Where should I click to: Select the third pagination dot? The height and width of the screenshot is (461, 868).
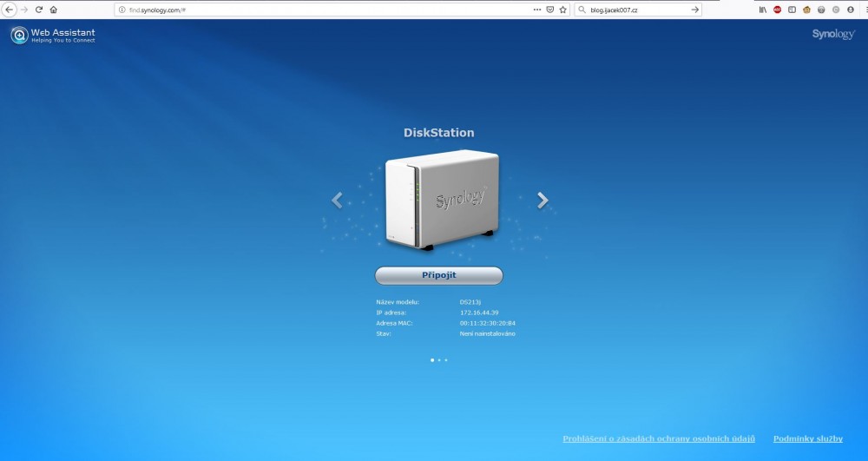tap(446, 359)
